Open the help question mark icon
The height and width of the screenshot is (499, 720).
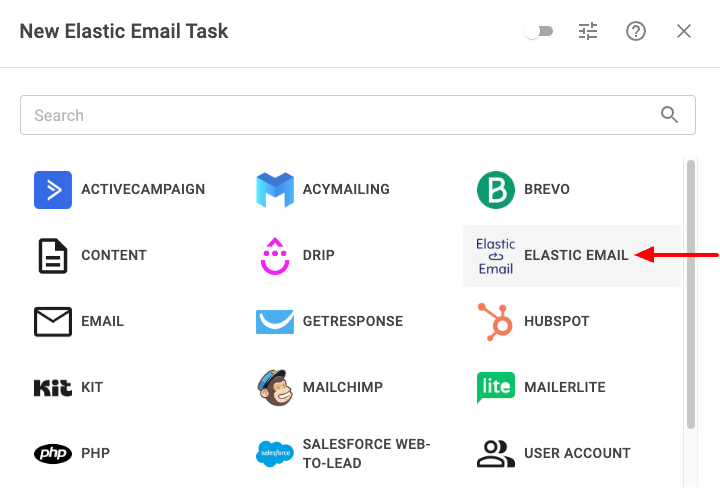pyautogui.click(x=636, y=31)
